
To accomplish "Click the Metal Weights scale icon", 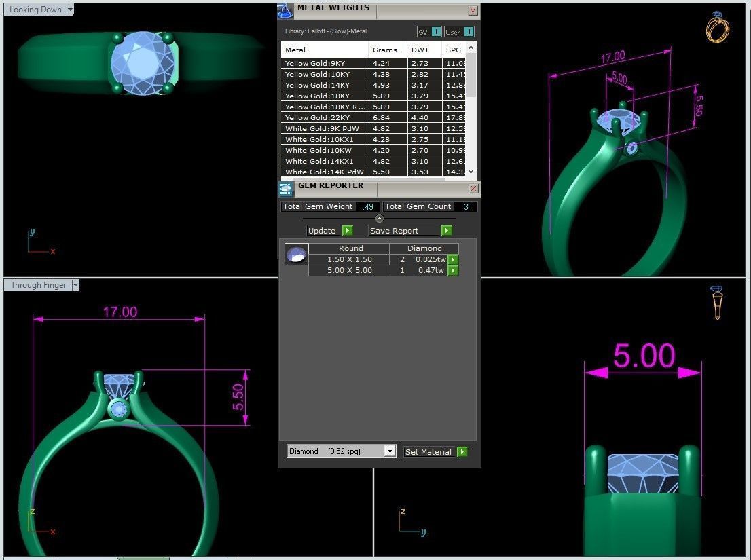I will [x=285, y=11].
